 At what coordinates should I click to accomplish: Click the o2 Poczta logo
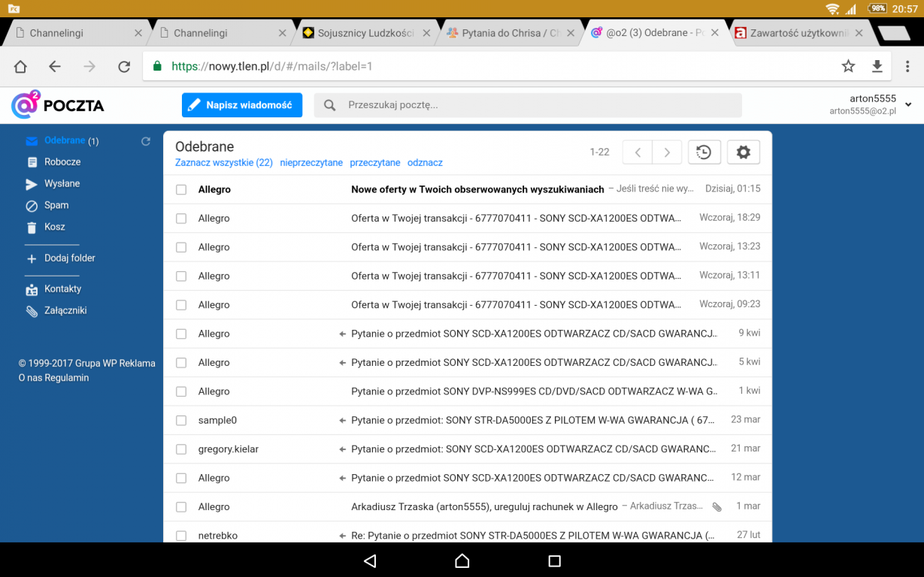pyautogui.click(x=58, y=105)
